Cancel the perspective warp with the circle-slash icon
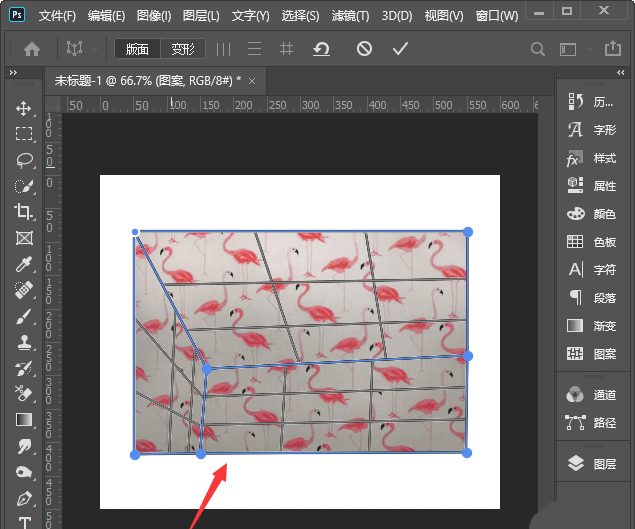 point(364,48)
